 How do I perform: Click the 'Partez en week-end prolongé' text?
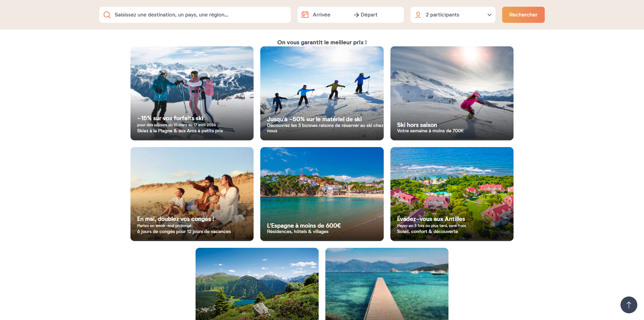pos(164,226)
